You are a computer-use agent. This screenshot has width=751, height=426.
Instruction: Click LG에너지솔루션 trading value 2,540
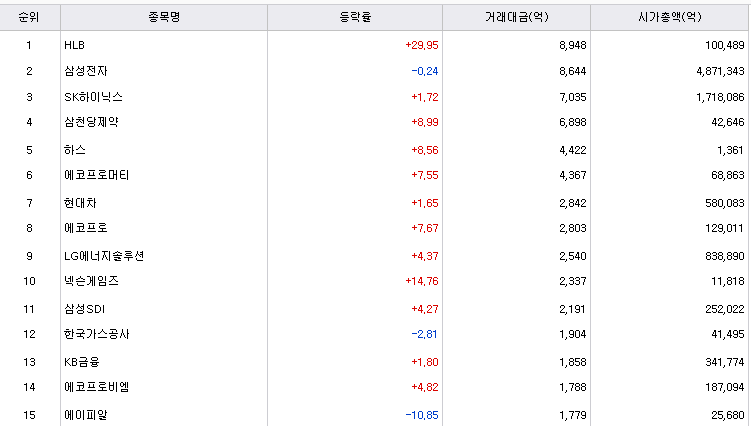573,256
